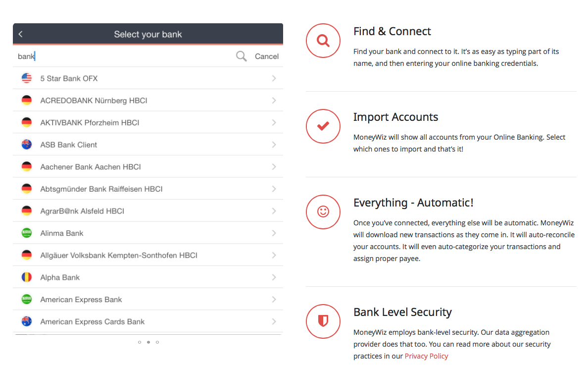Select the middle carousel page dot
The image size is (588, 366).
click(148, 342)
